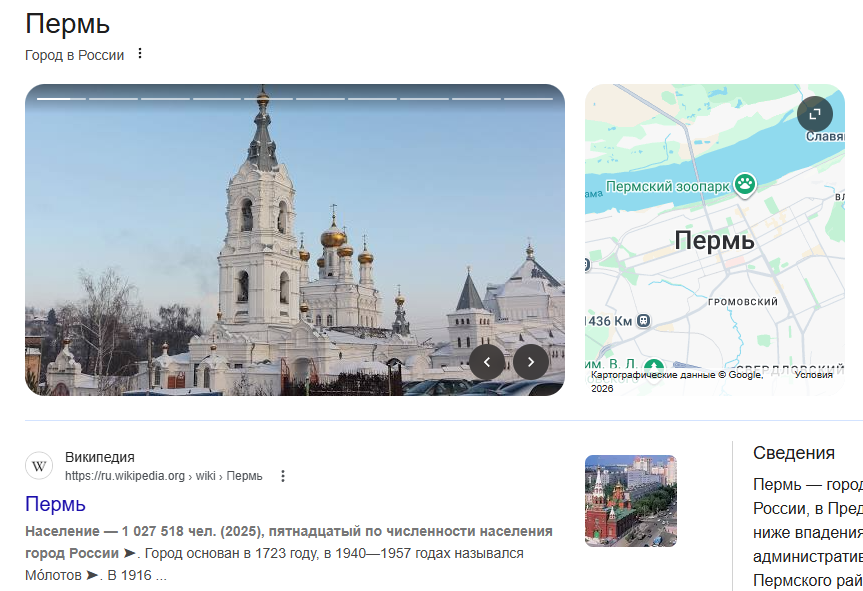Open the three-dot menu beside "Город в России"
This screenshot has height=591, width=863.
click(x=140, y=54)
